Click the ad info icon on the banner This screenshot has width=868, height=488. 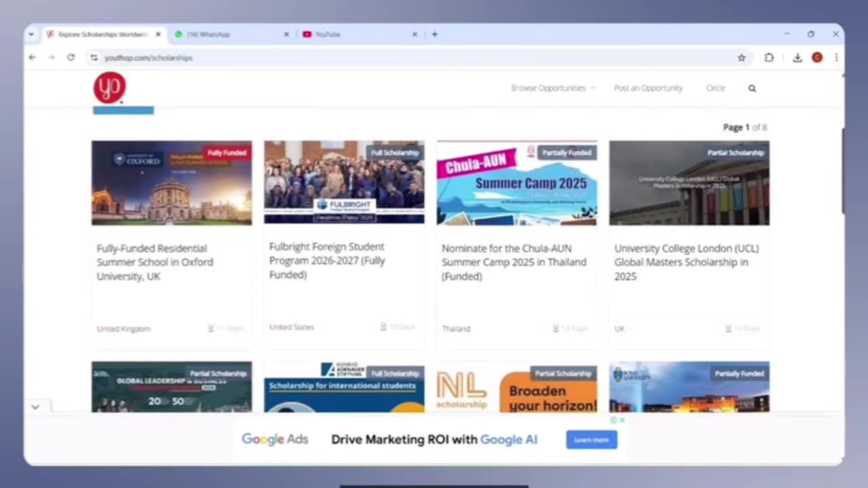(x=613, y=420)
